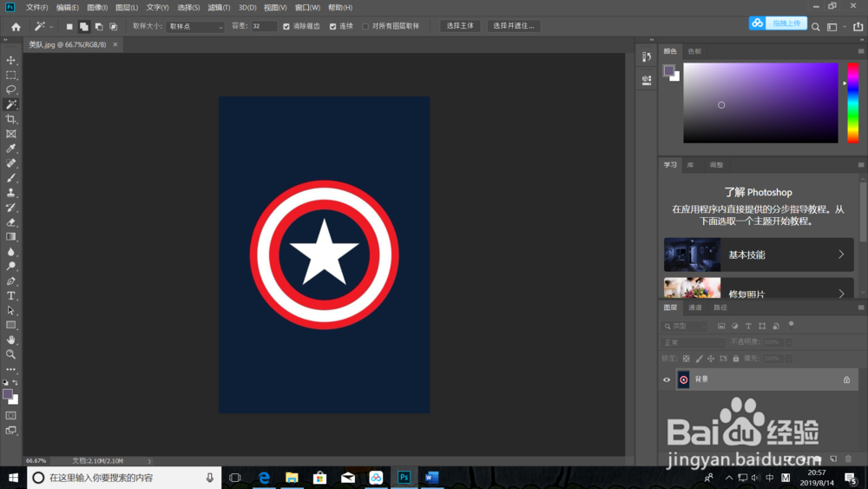Open Windows Start button
Viewport: 868px width, 489px height.
[x=13, y=478]
